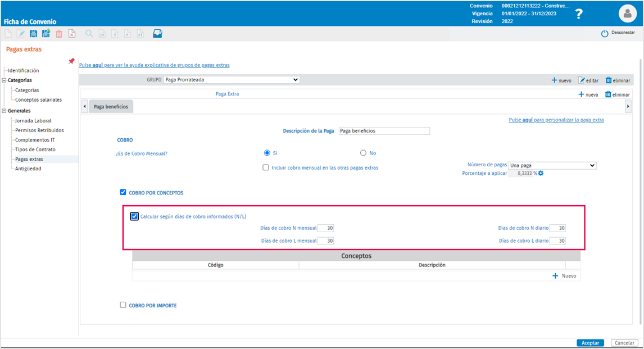Screen dimensions: 644x349
Task: Click the Aceptar button
Action: [x=590, y=343]
